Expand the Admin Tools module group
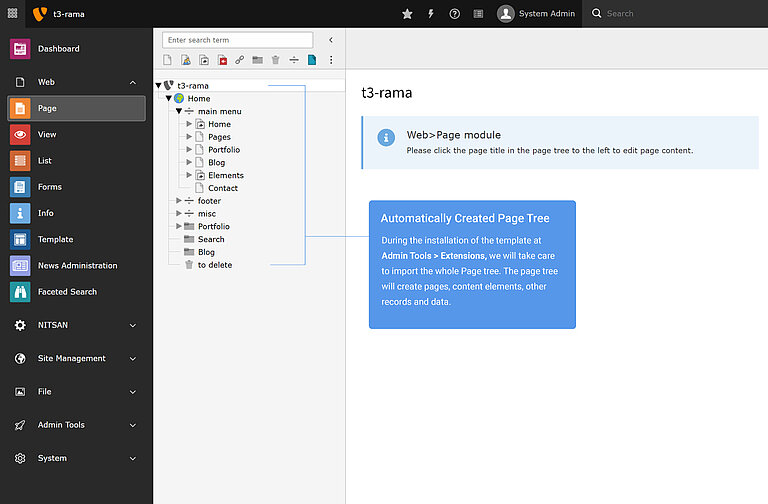This screenshot has width=768, height=504. pyautogui.click(x=133, y=425)
